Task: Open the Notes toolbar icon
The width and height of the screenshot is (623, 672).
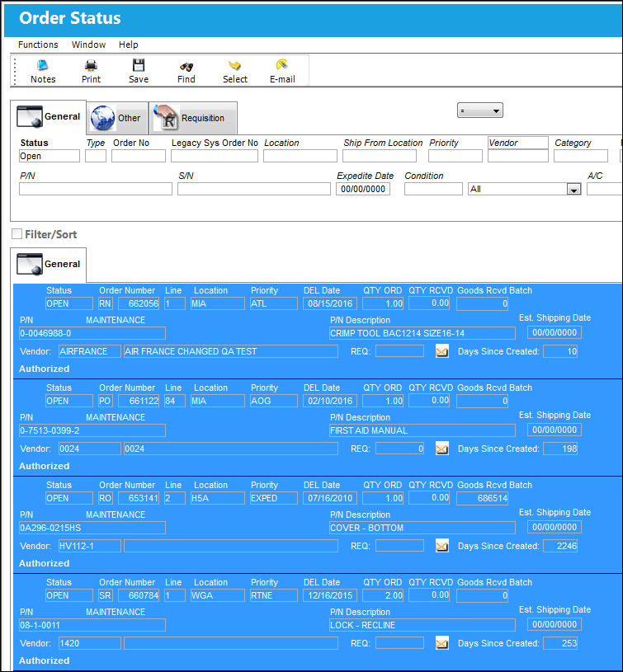Action: coord(42,66)
